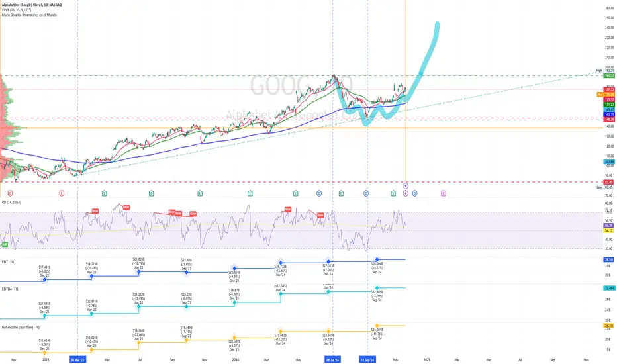617x364 pixels.
Task: Click the Cruce Dorado indicator legend
Action: 29,15
